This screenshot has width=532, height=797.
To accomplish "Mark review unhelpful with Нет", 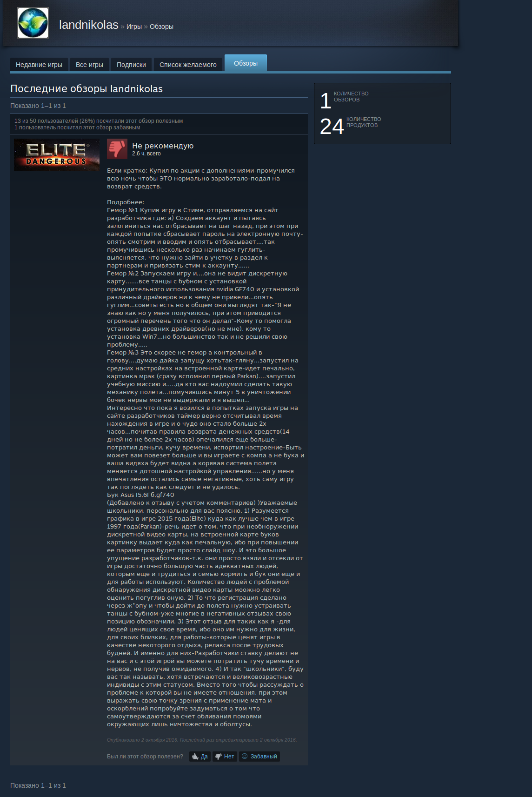I will (x=225, y=757).
